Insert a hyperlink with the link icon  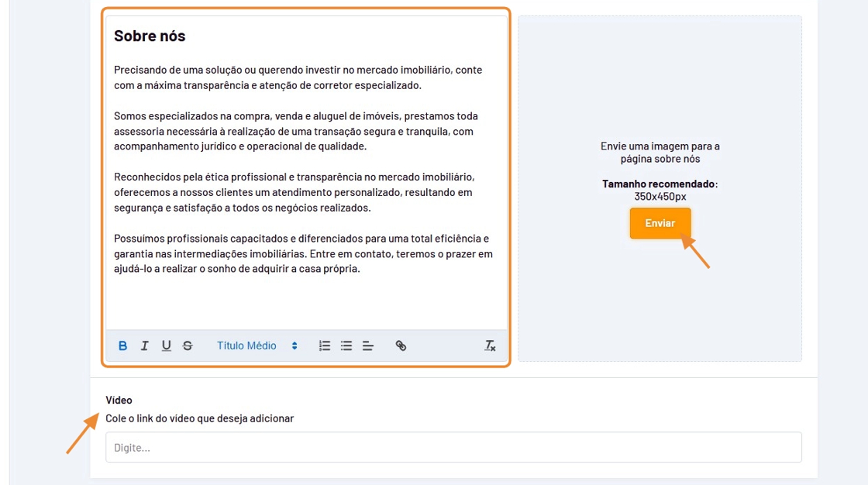point(401,346)
